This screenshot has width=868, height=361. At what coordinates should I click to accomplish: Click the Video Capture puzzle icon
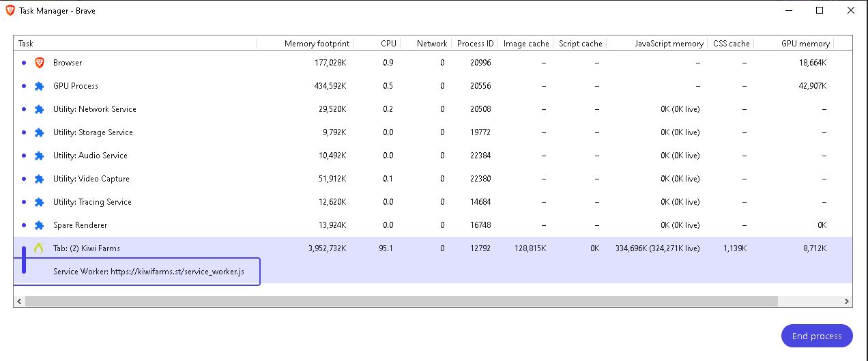point(40,179)
